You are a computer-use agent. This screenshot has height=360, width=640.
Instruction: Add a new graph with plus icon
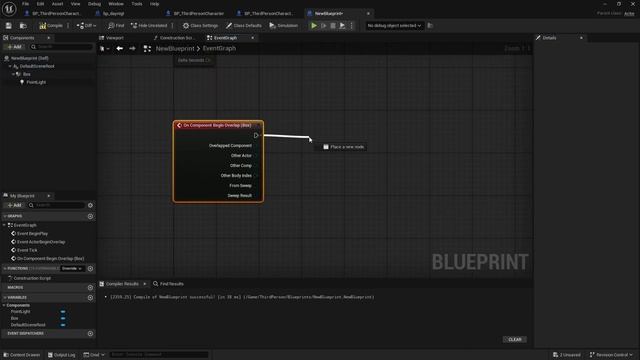[x=91, y=216]
